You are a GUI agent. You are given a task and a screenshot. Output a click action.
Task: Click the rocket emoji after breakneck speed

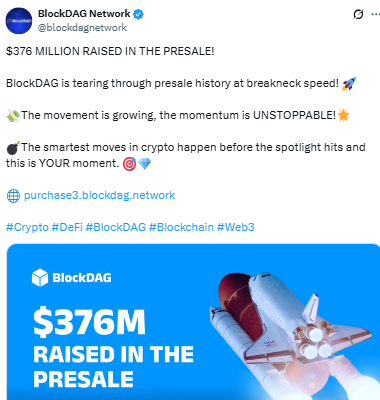point(349,83)
